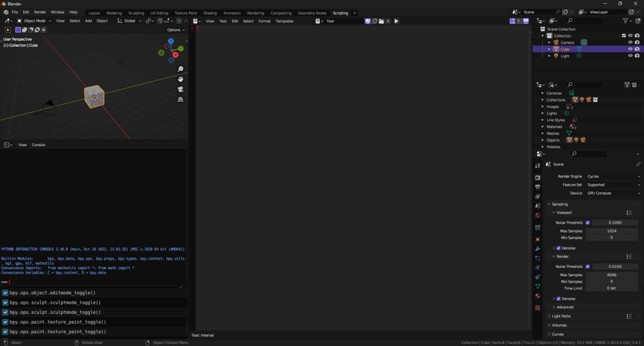
Task: Switch to the Layout workspace tab
Action: coord(94,13)
